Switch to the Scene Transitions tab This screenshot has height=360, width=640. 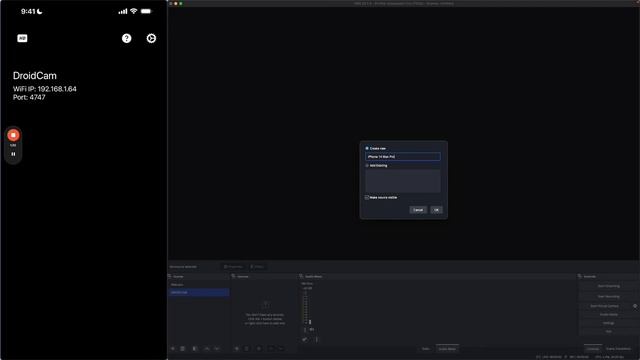coord(618,349)
